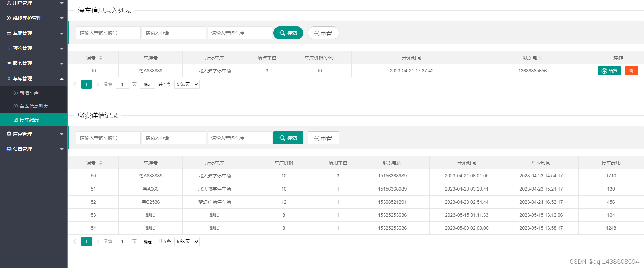Click the 公告管理 sidebar icon

point(9,149)
